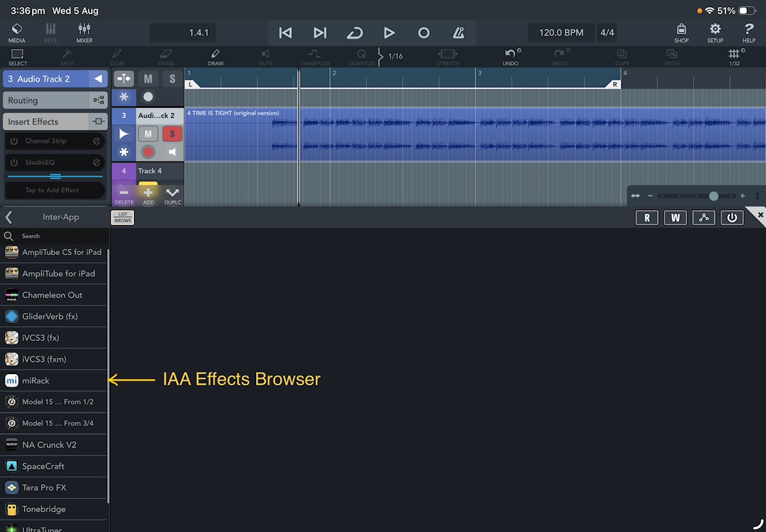This screenshot has width=766, height=532.
Task: Collapse the Audio Track 2 inspector arrow
Action: tap(98, 79)
